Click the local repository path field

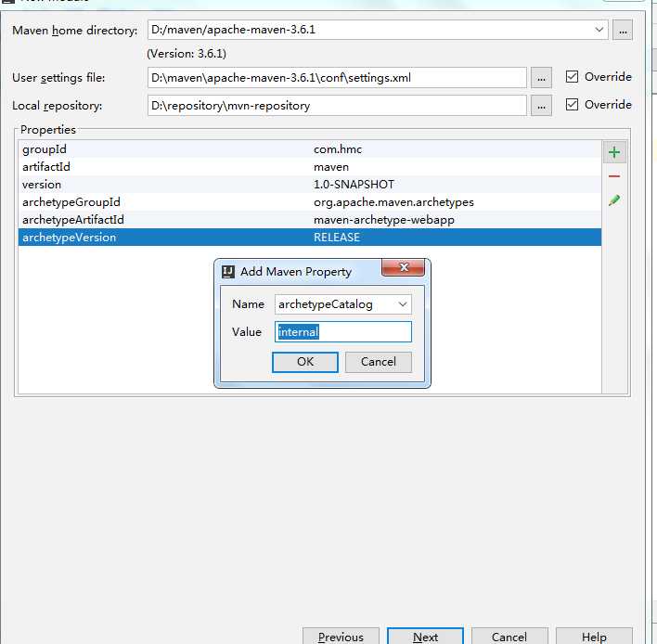tap(337, 106)
